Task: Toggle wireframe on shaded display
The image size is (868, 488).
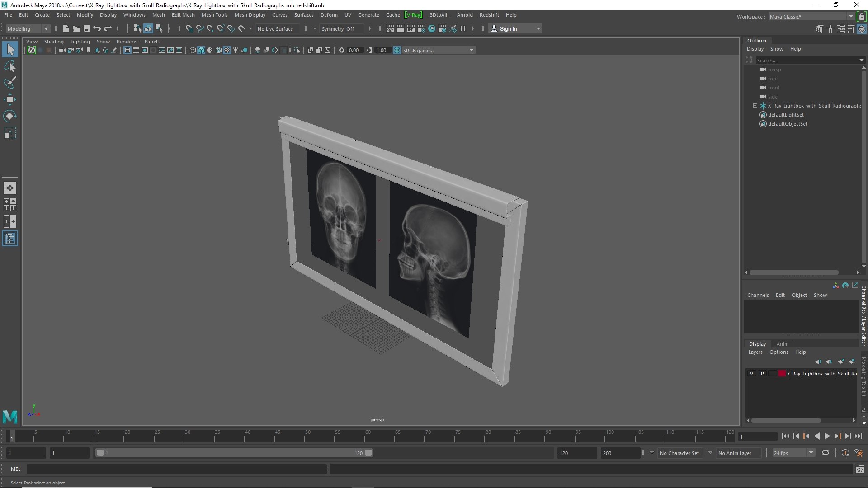Action: [x=218, y=50]
